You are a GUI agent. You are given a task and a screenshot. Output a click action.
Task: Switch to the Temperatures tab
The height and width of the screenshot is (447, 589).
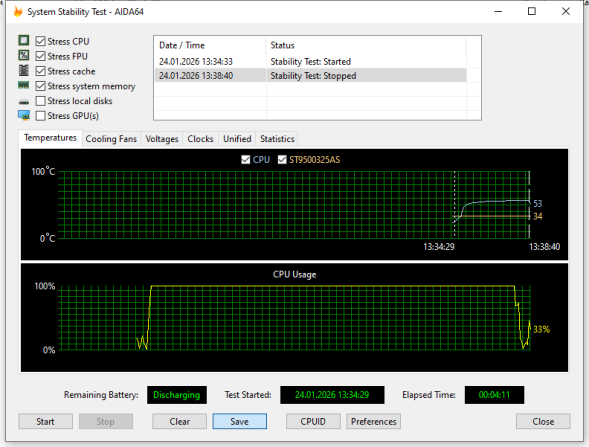point(50,138)
